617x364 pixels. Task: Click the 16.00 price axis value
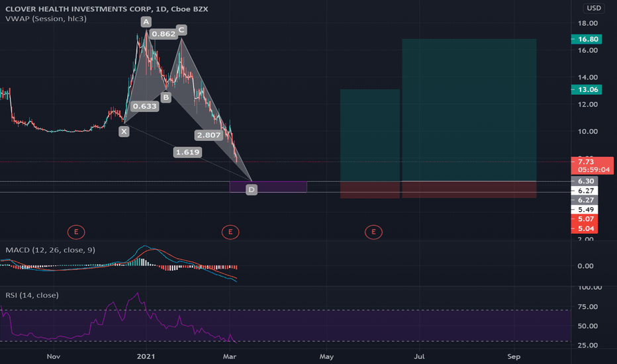(x=588, y=50)
